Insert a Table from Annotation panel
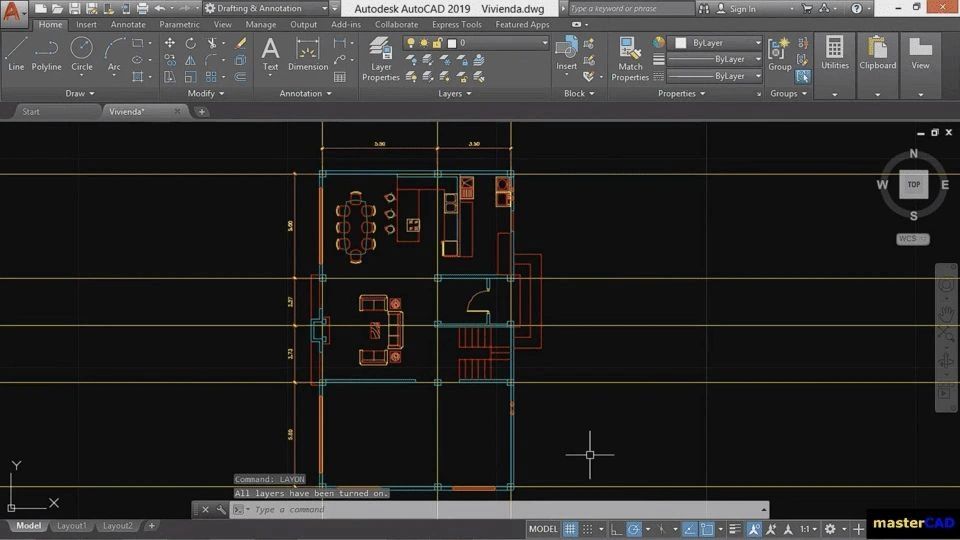The width and height of the screenshot is (960, 540). coord(340,77)
